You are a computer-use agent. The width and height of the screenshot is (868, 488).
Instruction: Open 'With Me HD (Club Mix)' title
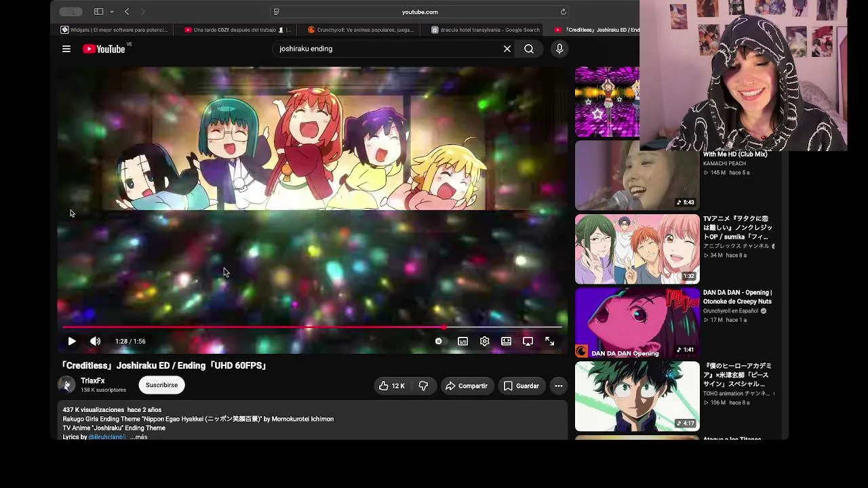point(735,154)
